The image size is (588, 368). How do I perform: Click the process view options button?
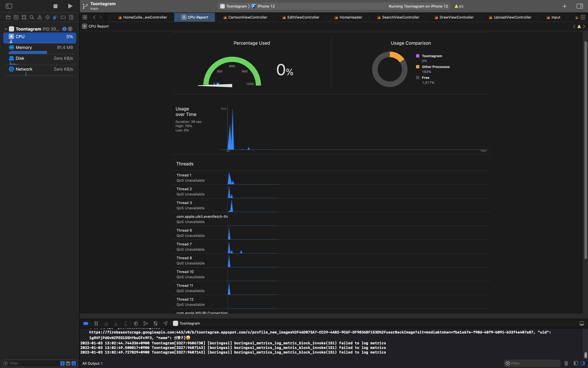click(70, 29)
